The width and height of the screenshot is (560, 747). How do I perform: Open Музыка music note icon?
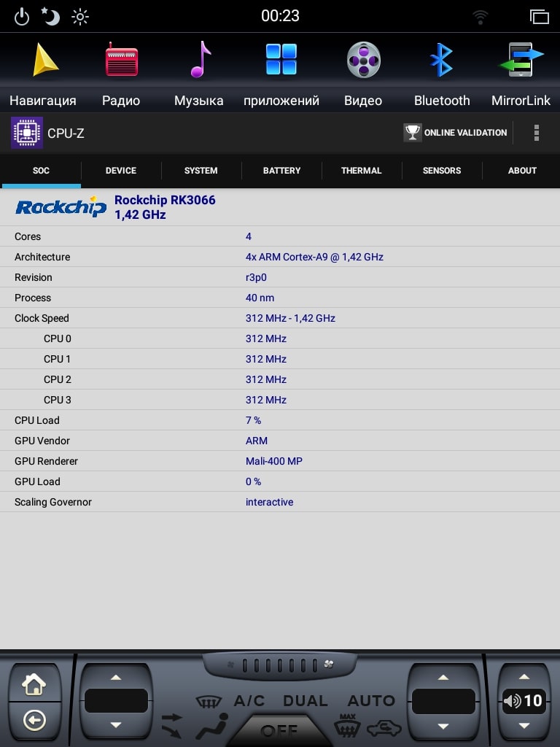pos(201,59)
